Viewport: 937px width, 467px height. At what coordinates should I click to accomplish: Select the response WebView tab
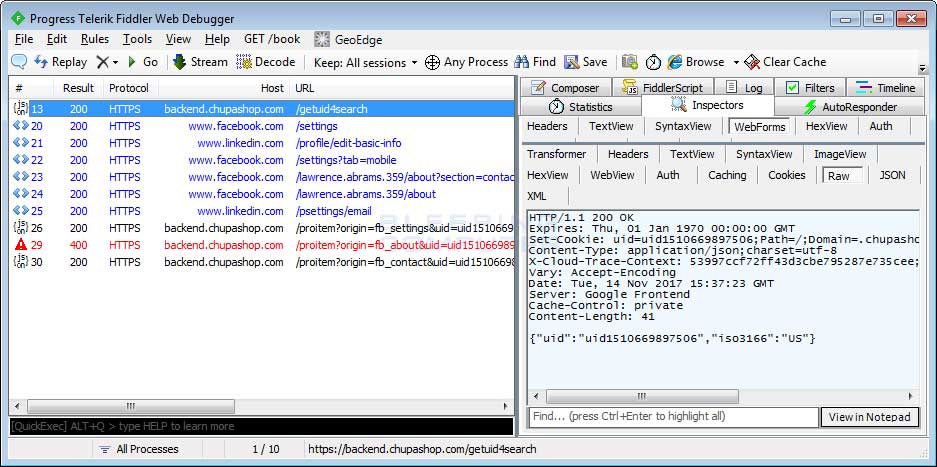612,175
